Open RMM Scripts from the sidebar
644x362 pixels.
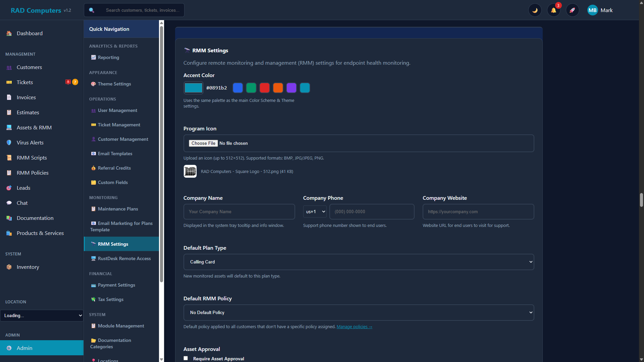(x=31, y=158)
